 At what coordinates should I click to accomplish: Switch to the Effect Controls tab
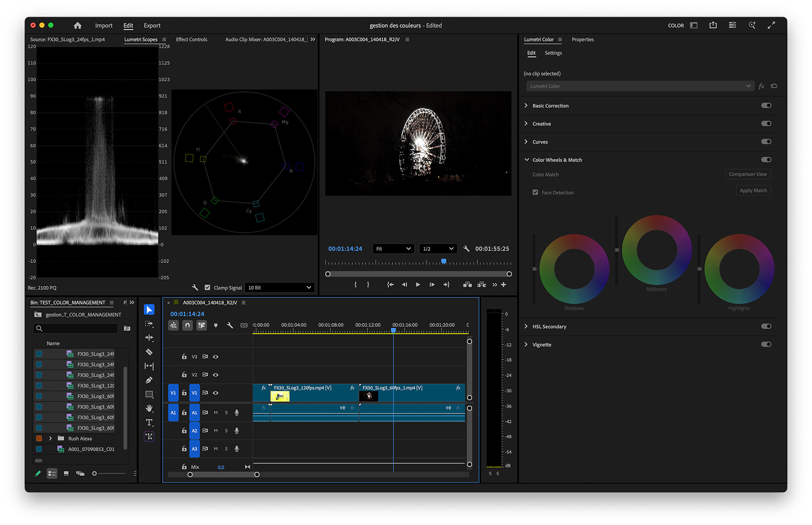coord(191,39)
